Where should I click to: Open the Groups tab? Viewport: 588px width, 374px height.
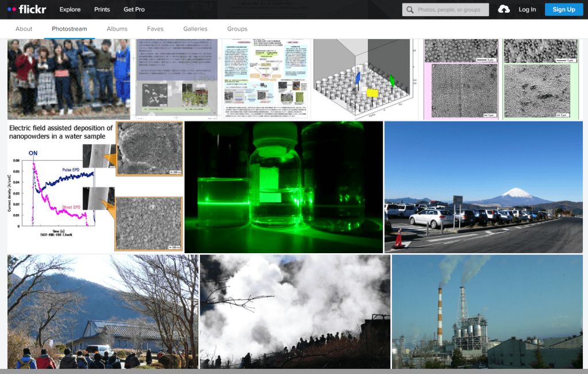pos(237,28)
